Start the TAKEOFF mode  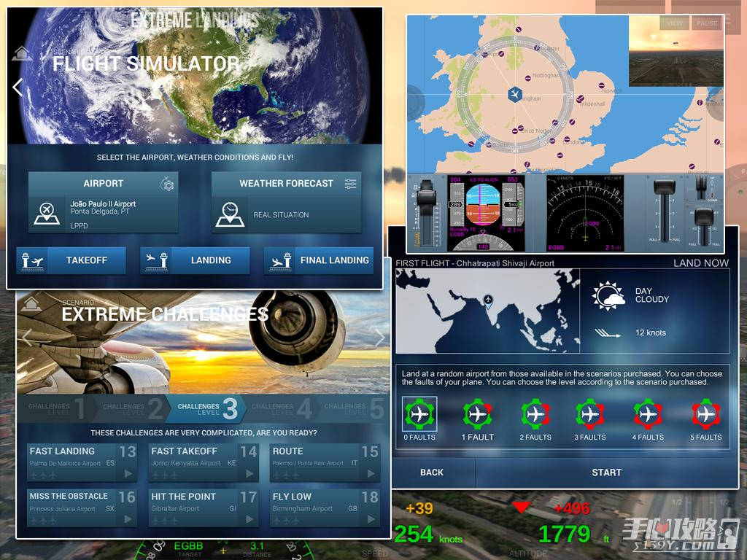point(71,260)
